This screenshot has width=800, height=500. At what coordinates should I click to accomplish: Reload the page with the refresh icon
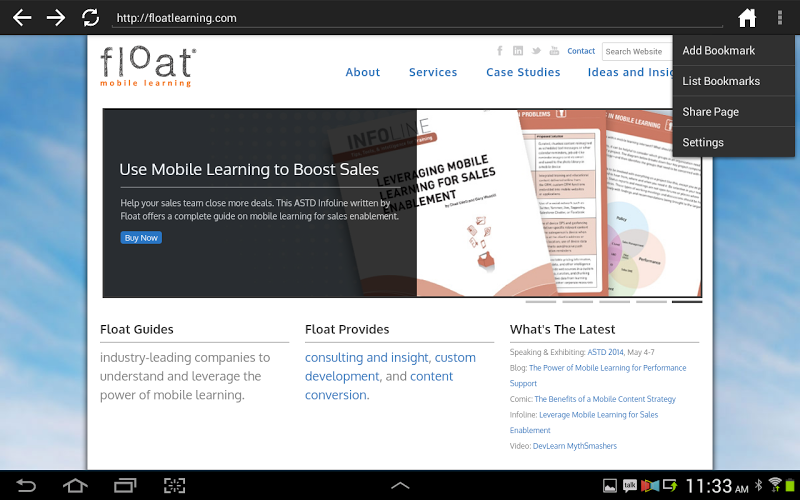[90, 17]
